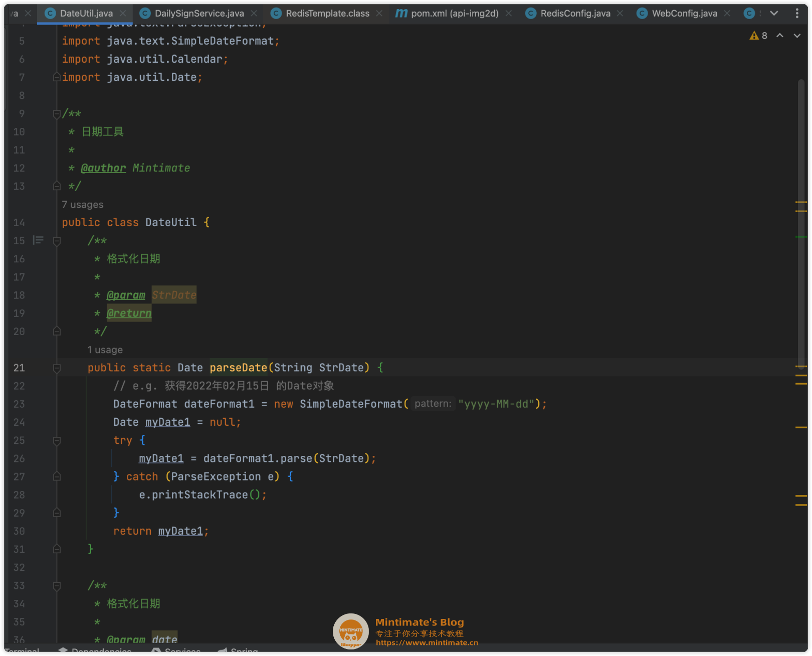Show the 7 usages of DateUtil
The width and height of the screenshot is (812, 656).
point(83,205)
